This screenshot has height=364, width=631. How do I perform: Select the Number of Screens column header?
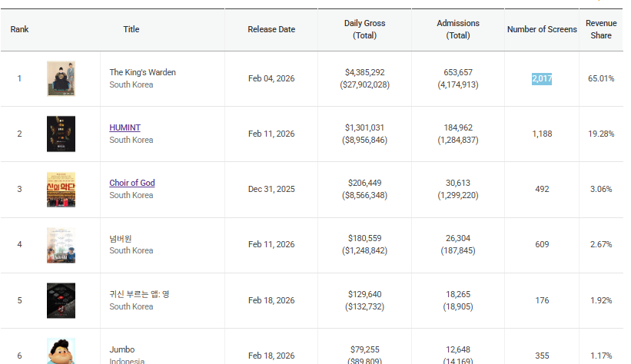[542, 29]
